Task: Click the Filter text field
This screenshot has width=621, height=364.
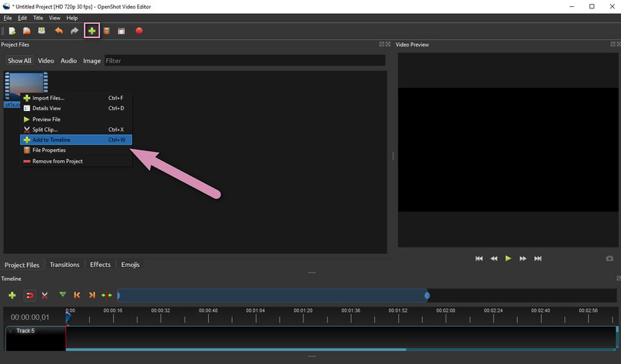Action: (245, 61)
